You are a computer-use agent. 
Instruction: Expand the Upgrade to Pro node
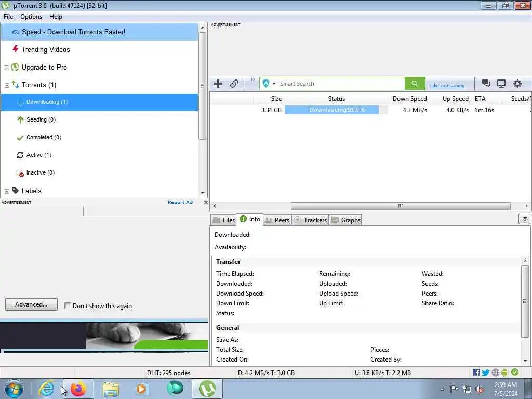point(7,68)
